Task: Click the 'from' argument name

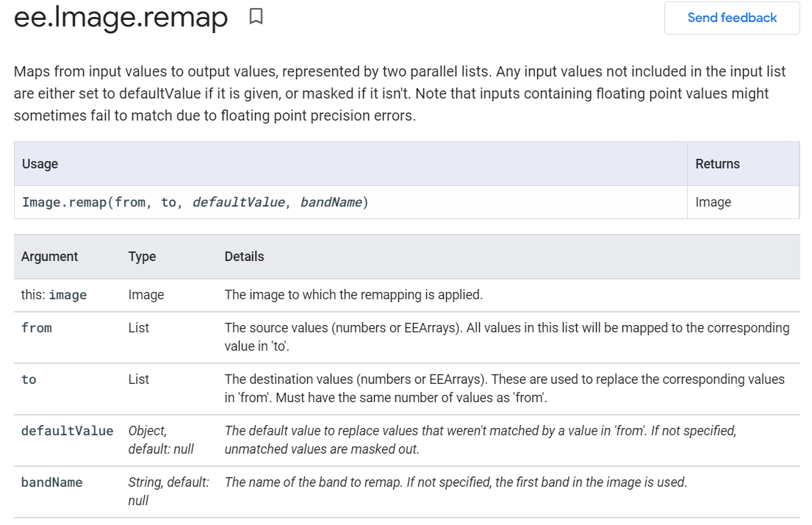Action: point(37,328)
